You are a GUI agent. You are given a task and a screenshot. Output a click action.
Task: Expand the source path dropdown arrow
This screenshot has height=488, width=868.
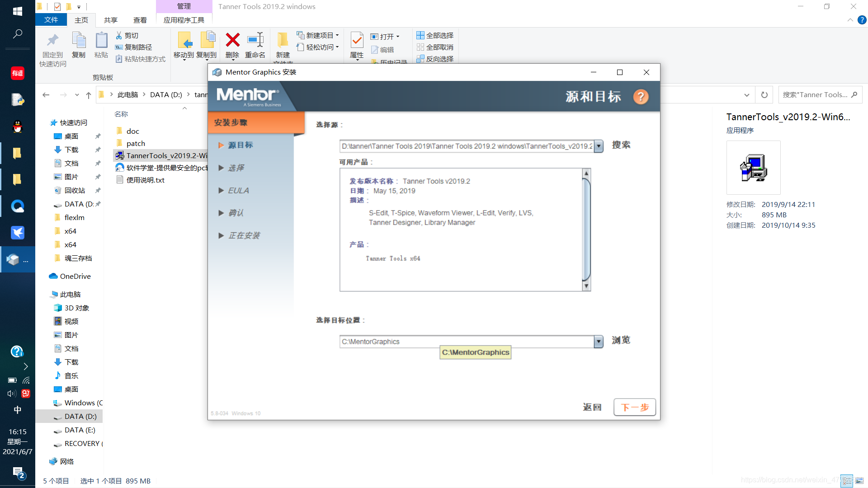pyautogui.click(x=599, y=146)
